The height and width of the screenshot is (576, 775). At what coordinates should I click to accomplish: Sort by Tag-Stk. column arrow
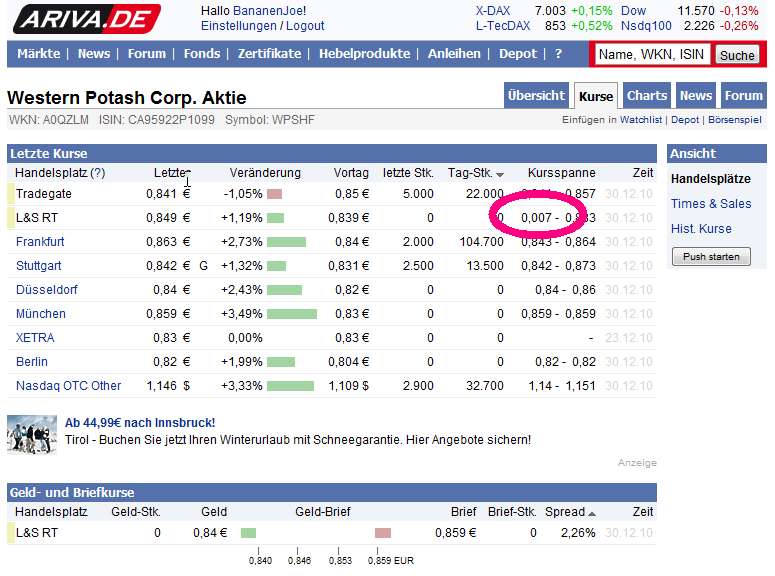click(500, 174)
